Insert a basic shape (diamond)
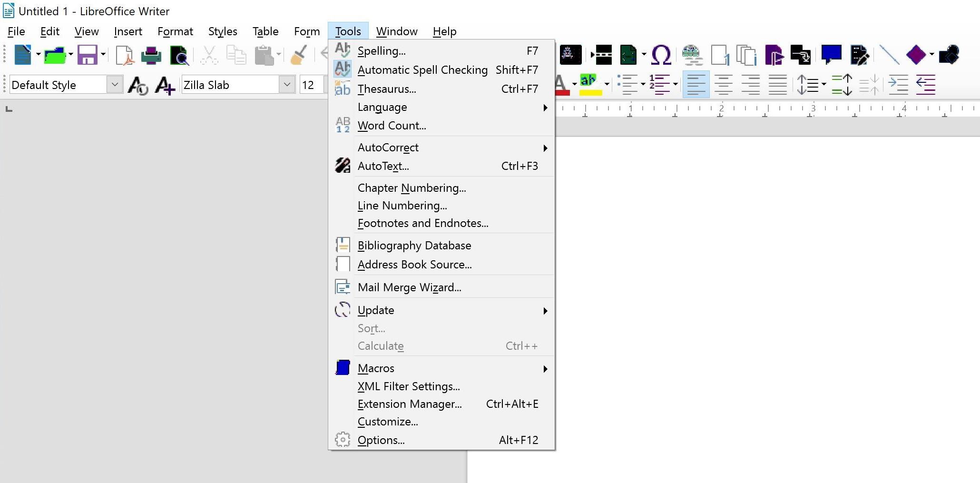This screenshot has height=483, width=980. tap(916, 55)
